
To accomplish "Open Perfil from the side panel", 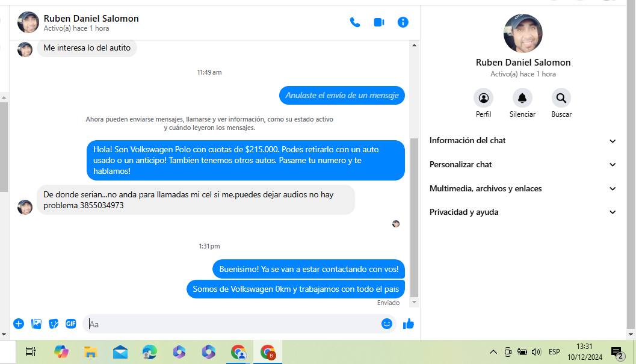I will (x=484, y=103).
